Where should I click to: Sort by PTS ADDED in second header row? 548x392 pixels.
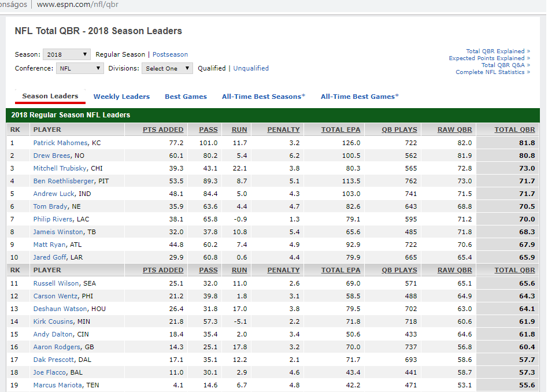pyautogui.click(x=163, y=271)
